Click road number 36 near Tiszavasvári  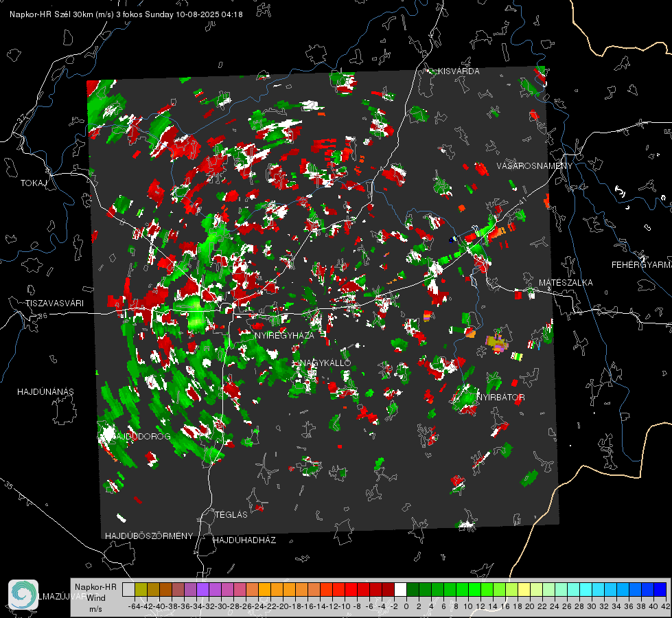click(43, 316)
